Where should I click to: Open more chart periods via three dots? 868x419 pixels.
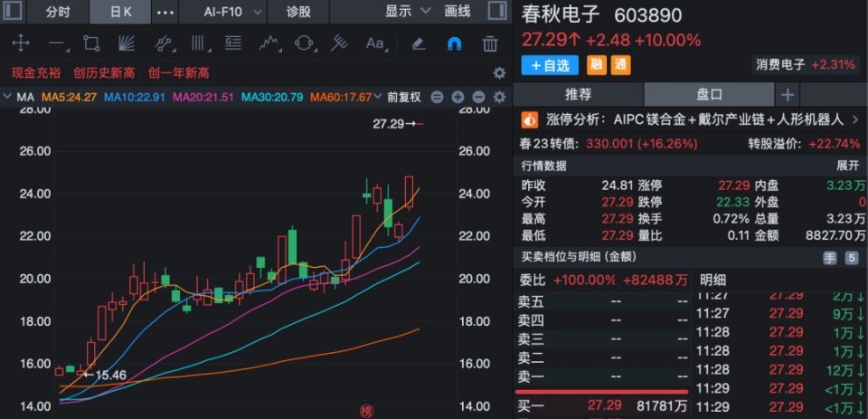tap(165, 12)
